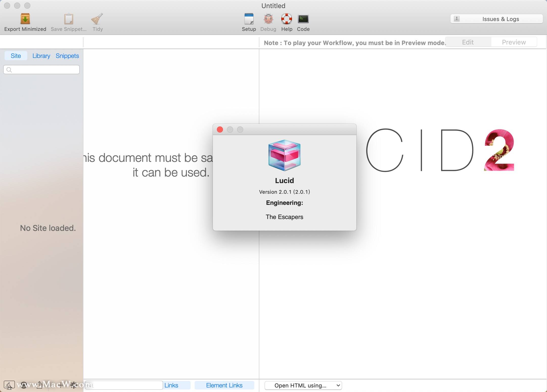This screenshot has height=392, width=547.
Task: Click the plus add icon in the sidebar footer
Action: click(61, 385)
